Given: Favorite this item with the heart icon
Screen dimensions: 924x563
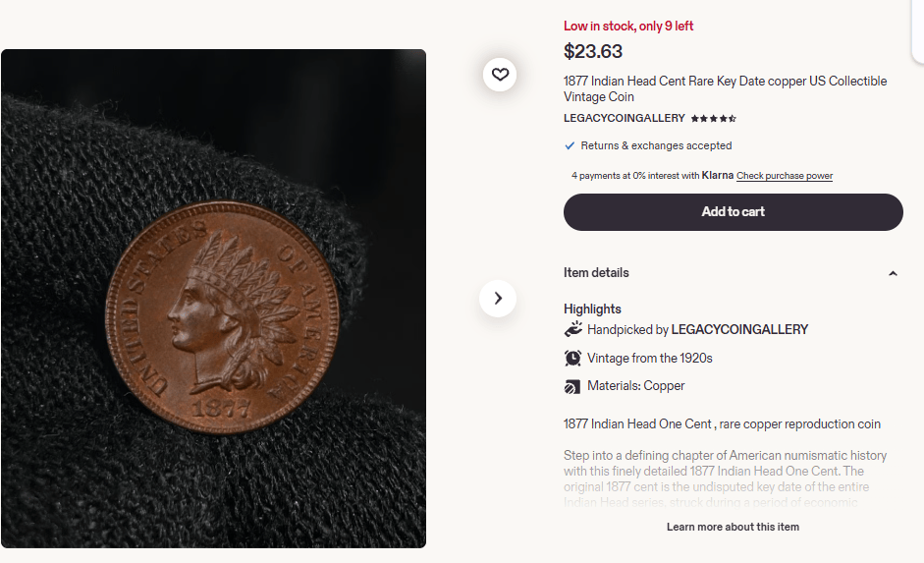Looking at the screenshot, I should (x=500, y=75).
